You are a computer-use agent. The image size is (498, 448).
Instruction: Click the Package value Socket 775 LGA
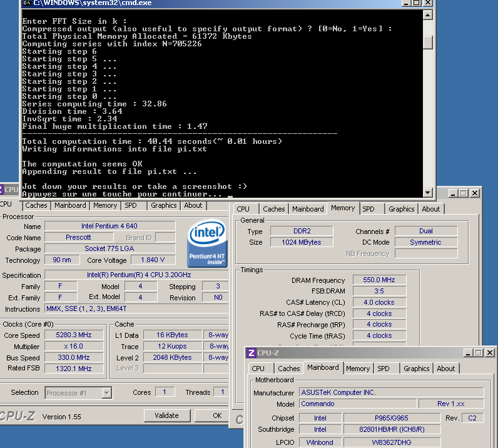click(109, 248)
